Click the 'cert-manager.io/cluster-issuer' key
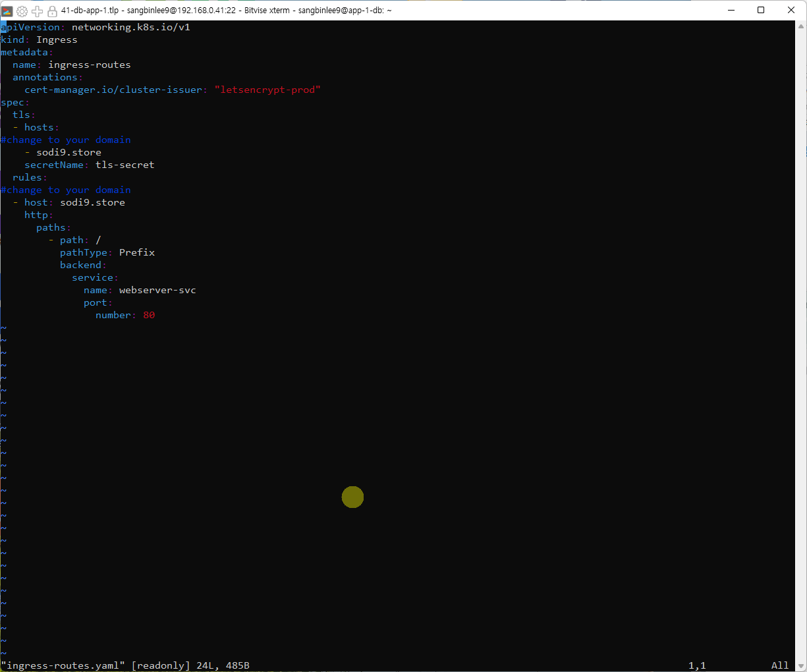 [113, 90]
